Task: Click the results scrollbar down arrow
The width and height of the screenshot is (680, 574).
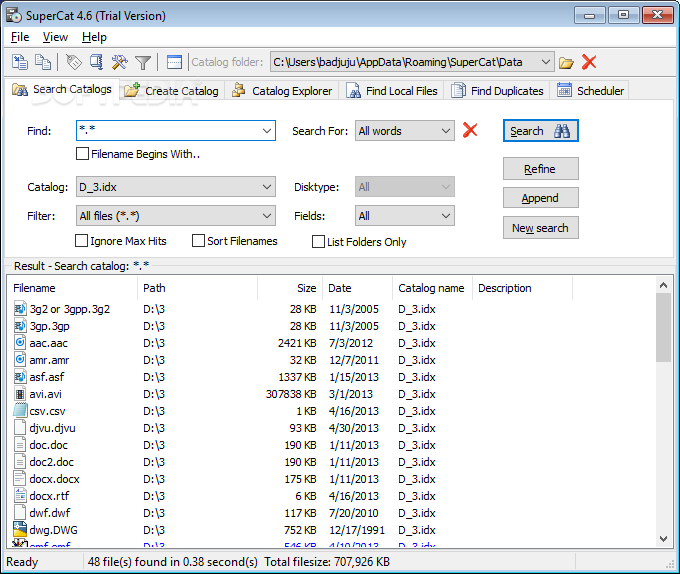Action: click(x=663, y=538)
